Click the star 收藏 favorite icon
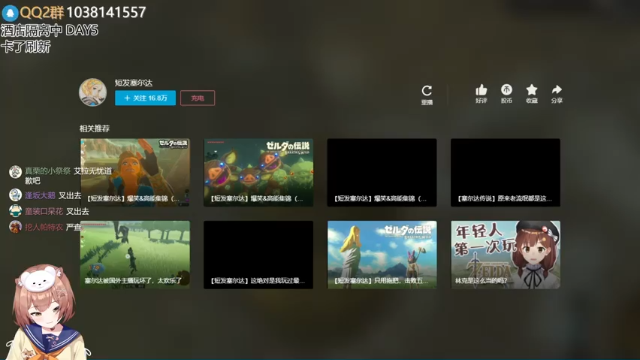 pyautogui.click(x=532, y=90)
